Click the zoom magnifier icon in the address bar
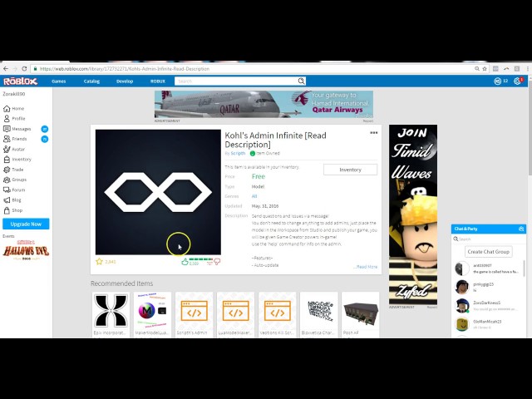The image size is (532, 399). click(x=477, y=68)
